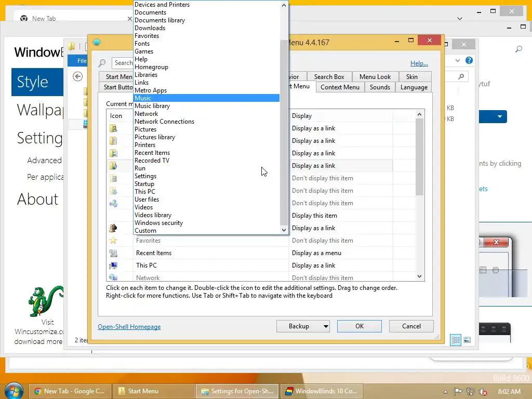Select Fonts in the dropdown list

point(207,44)
